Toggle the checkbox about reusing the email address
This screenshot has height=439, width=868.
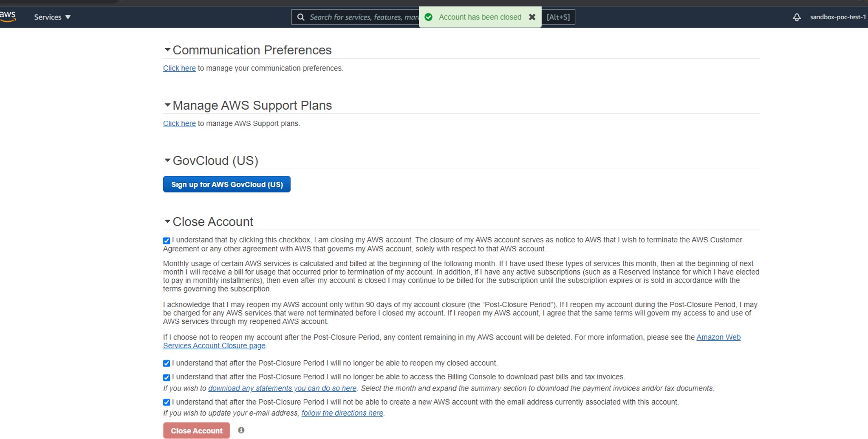click(166, 402)
